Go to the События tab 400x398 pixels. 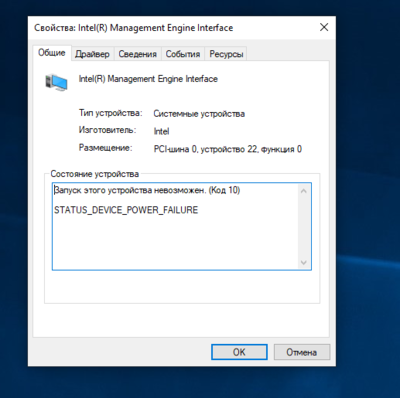pyautogui.click(x=183, y=54)
